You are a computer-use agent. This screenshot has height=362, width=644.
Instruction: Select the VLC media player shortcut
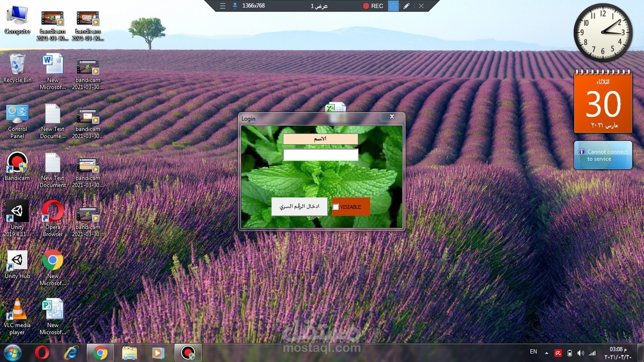18,317
